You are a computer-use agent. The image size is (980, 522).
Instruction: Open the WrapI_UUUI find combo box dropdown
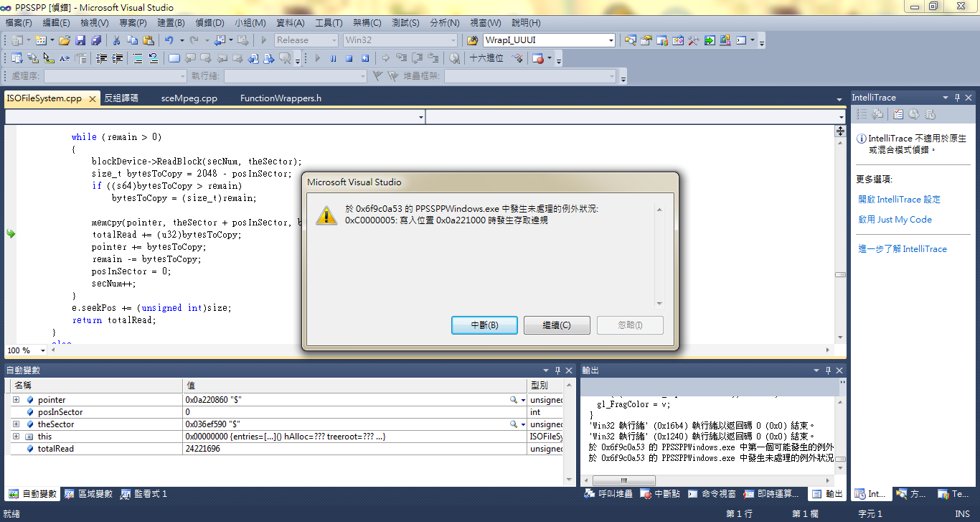(611, 40)
